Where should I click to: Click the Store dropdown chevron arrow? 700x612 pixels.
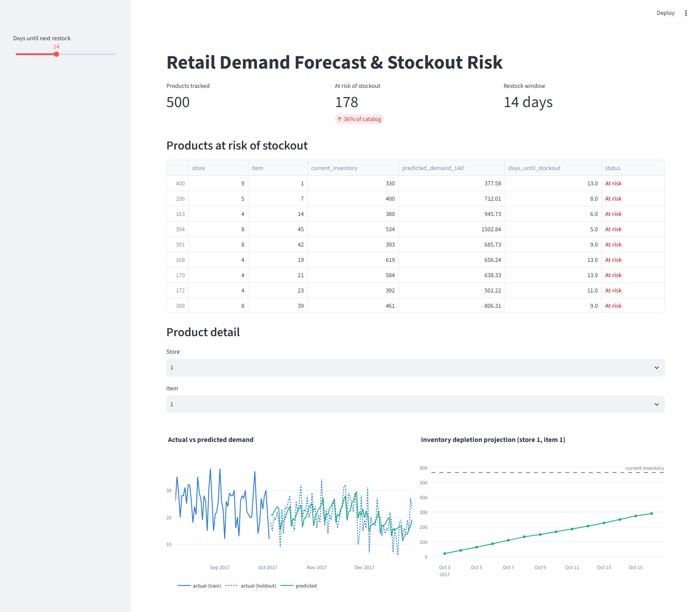click(x=656, y=368)
